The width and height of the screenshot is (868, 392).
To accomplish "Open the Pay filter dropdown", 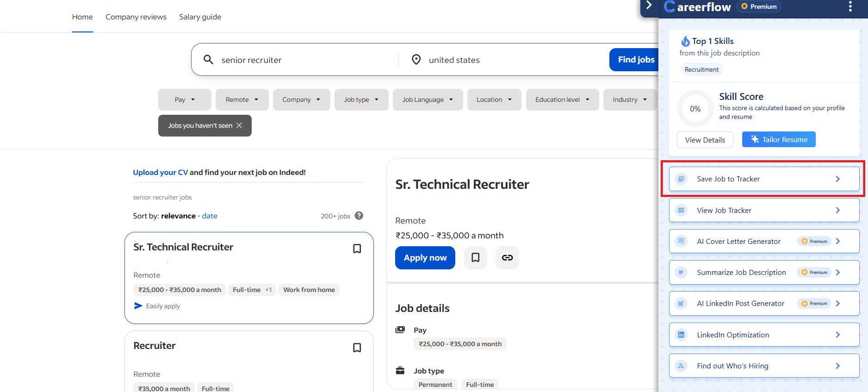I will coord(185,100).
